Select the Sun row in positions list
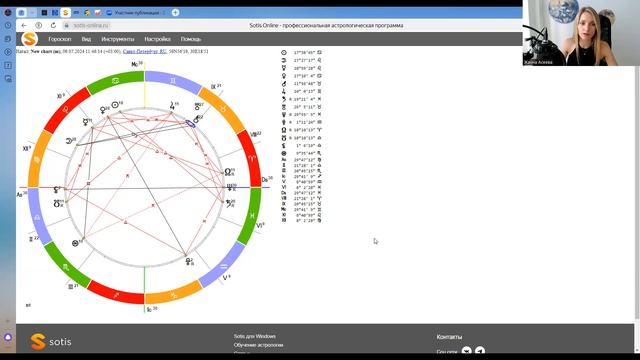640x360 pixels. [302, 53]
